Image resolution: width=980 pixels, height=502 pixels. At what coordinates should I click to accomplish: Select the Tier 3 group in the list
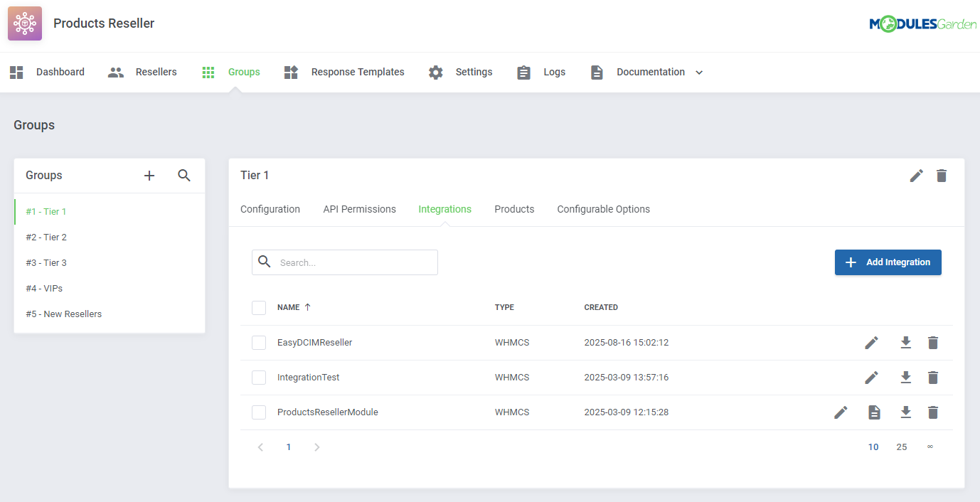[46, 262]
